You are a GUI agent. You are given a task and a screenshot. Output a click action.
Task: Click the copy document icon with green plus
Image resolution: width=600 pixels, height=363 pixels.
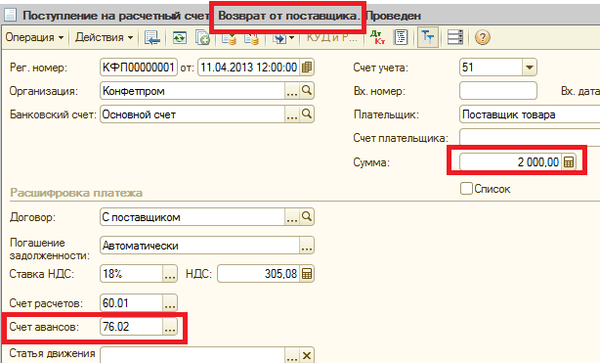(202, 37)
